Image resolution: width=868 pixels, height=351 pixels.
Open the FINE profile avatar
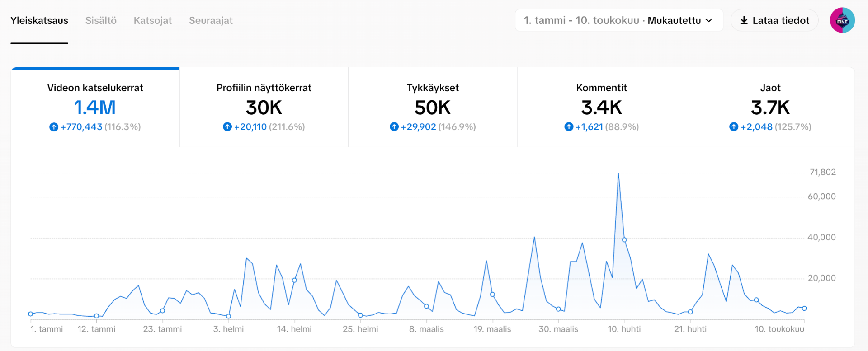pos(842,20)
